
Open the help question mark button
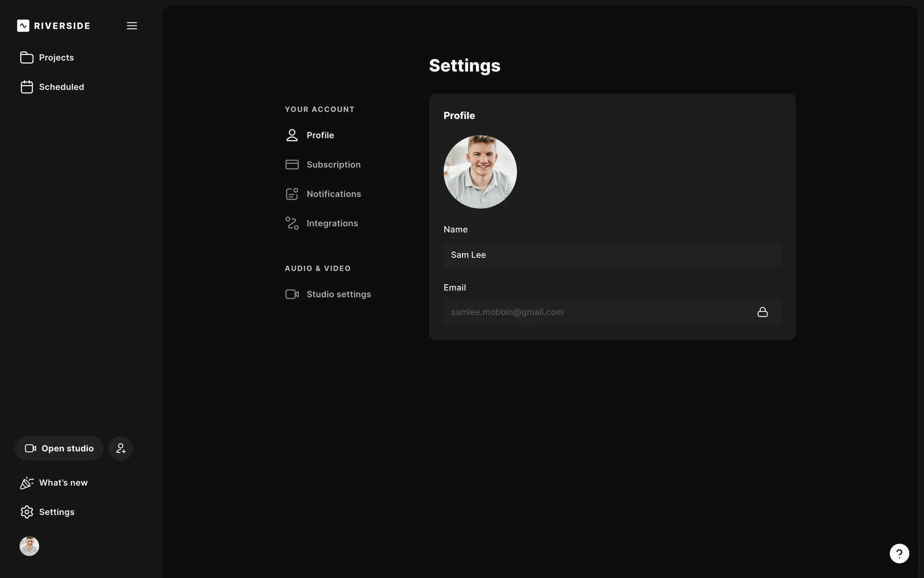tap(899, 553)
